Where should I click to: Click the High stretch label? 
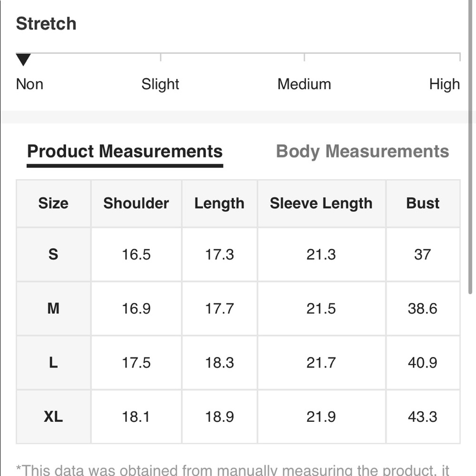pos(445,84)
